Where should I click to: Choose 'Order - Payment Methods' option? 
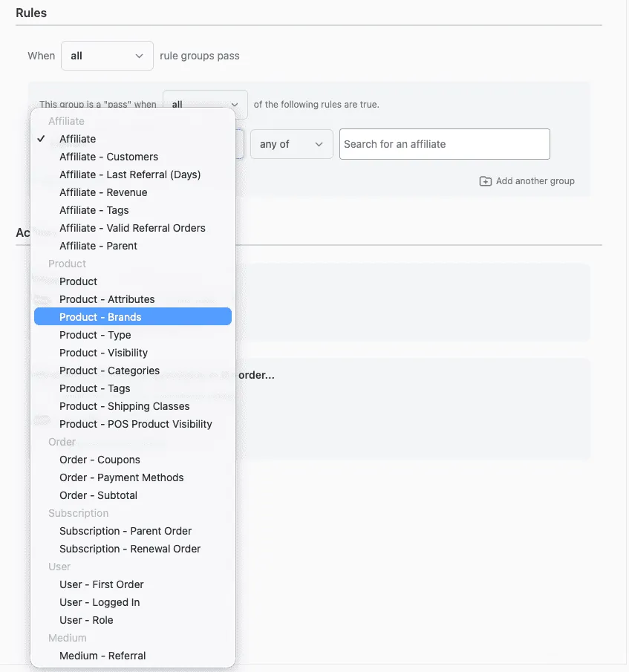[133, 477]
